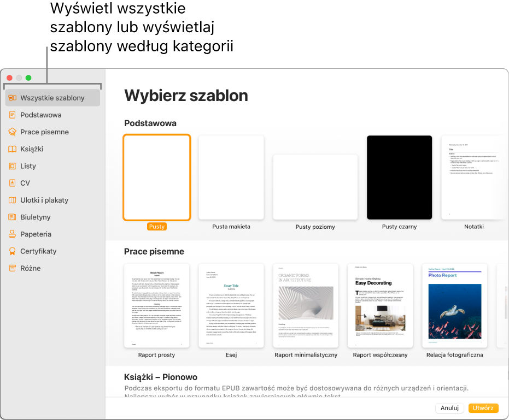Screen dimensions: 509x420
Task: Open the Podstawowa category label
Action: coord(41,115)
